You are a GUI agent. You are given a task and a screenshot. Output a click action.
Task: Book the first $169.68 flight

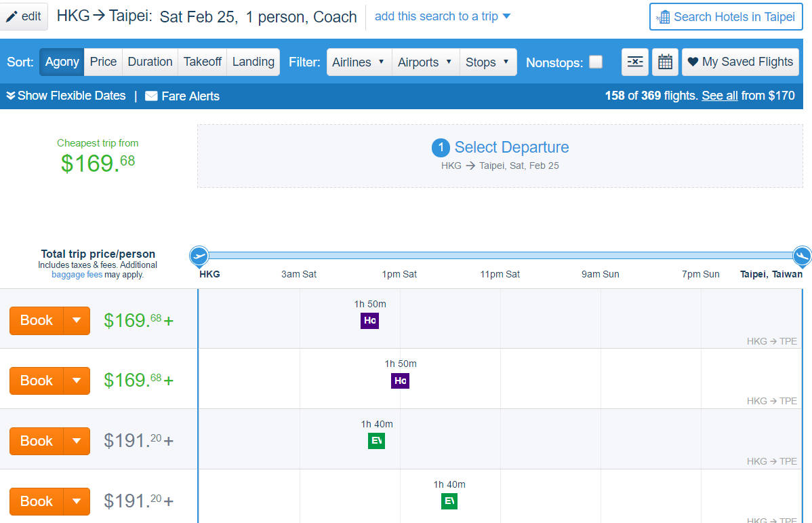[35, 319]
